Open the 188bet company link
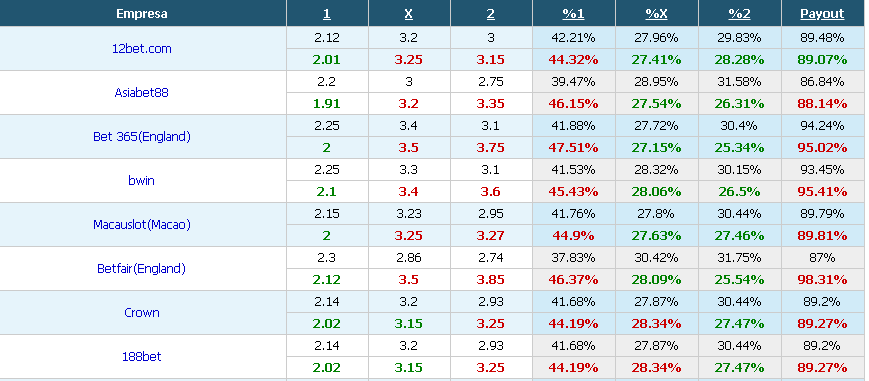Screen dimensions: 869x381 click(141, 356)
